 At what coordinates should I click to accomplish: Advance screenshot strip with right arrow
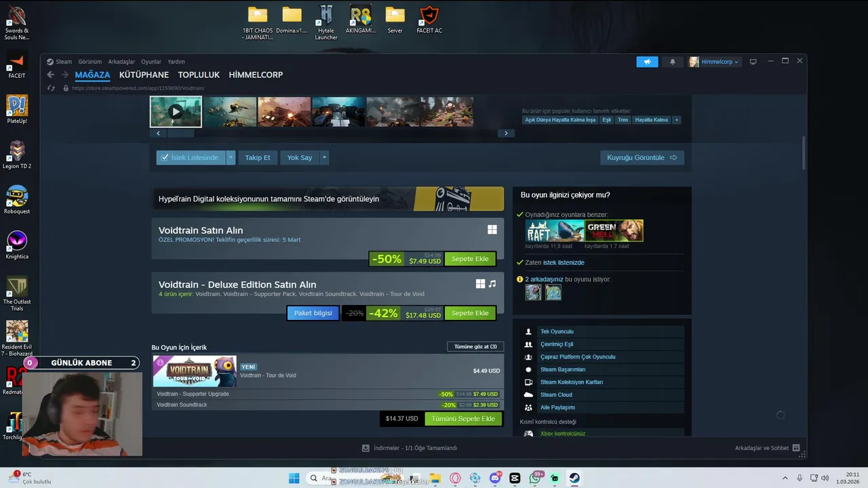506,134
